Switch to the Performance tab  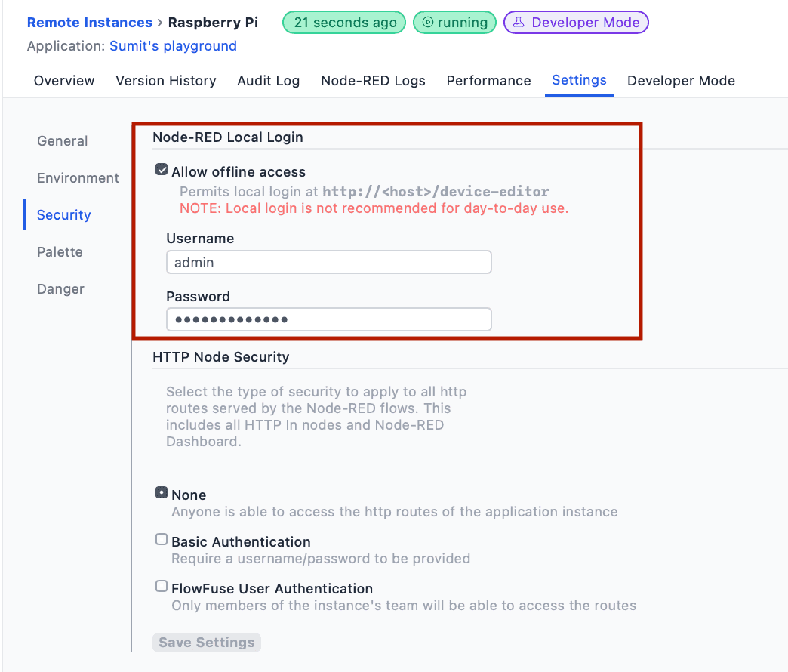(x=488, y=81)
